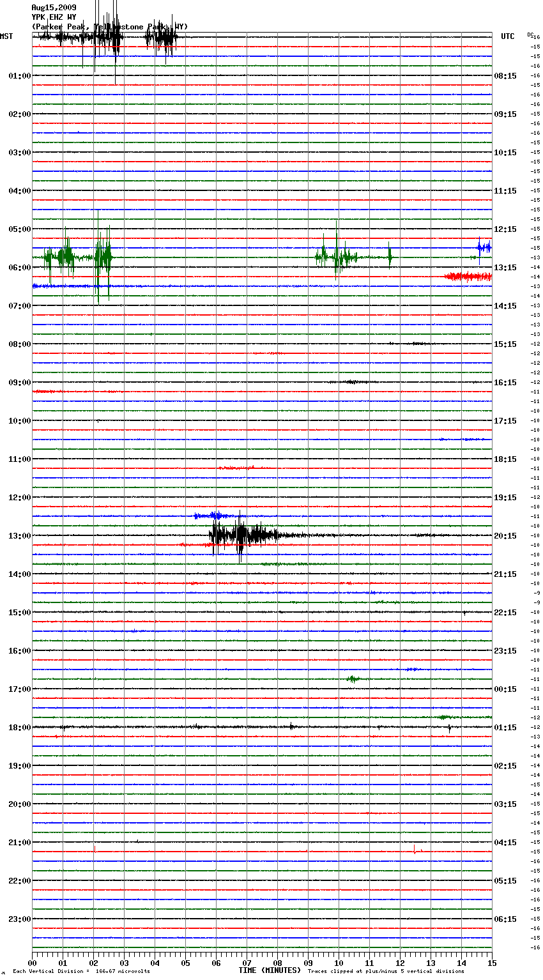The height and width of the screenshot is (980, 543).
Task: Select the 14:00 MST hour label
Action: 20,574
